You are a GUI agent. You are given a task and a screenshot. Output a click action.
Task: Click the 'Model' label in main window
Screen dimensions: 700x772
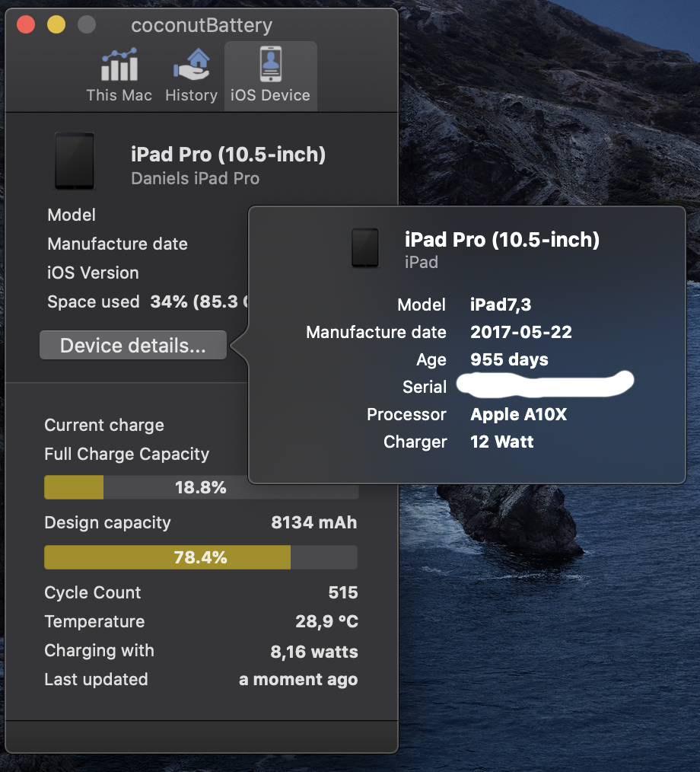pyautogui.click(x=72, y=215)
